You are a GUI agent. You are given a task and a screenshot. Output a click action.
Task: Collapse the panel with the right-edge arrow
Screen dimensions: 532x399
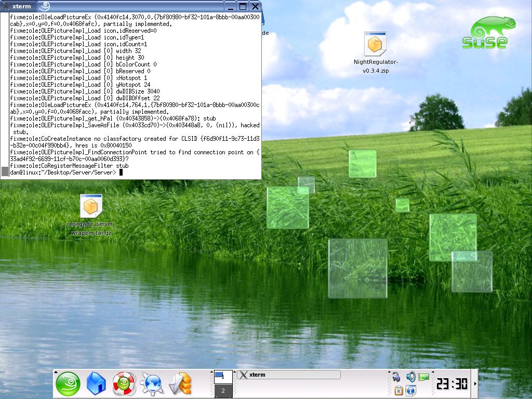click(x=474, y=384)
